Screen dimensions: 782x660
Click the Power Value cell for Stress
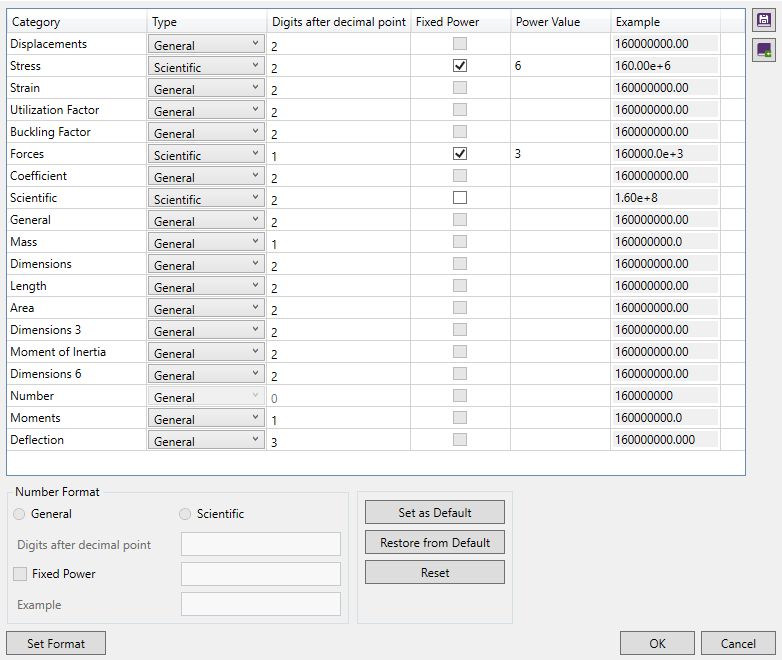(560, 66)
